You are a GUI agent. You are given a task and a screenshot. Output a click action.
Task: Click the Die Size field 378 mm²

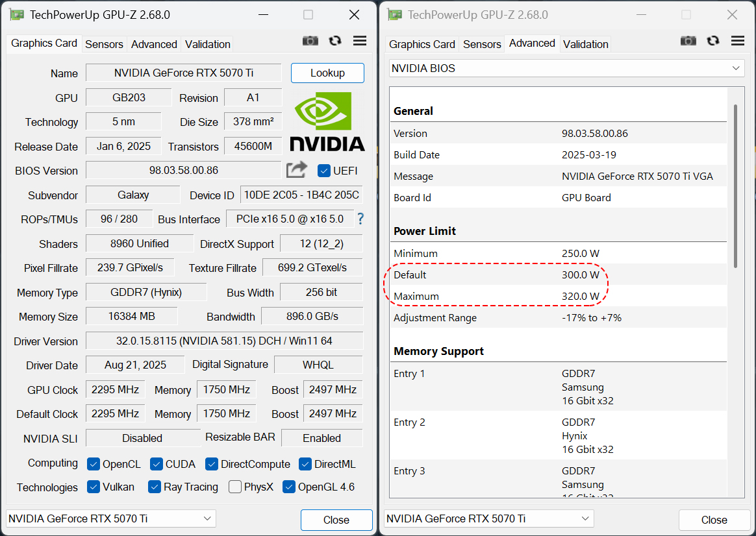[253, 121]
